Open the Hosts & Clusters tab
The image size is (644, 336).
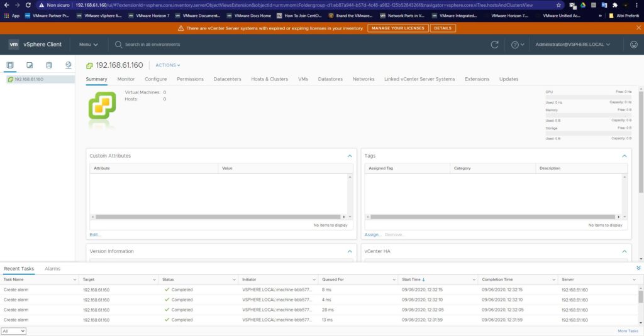coord(269,79)
